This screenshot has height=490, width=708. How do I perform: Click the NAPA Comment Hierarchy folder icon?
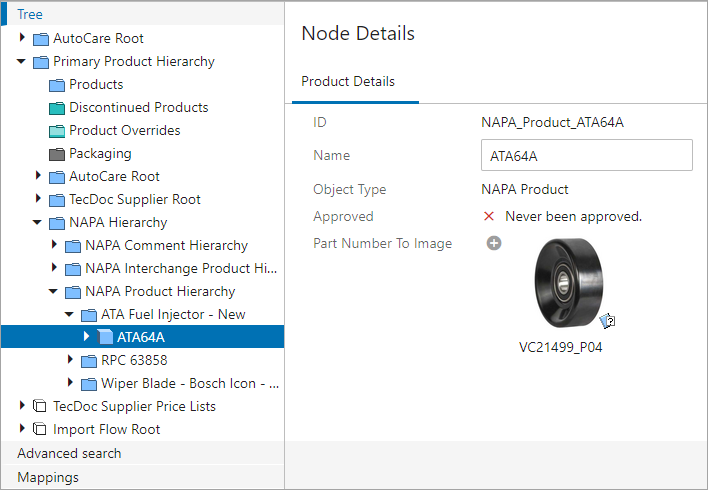click(73, 246)
